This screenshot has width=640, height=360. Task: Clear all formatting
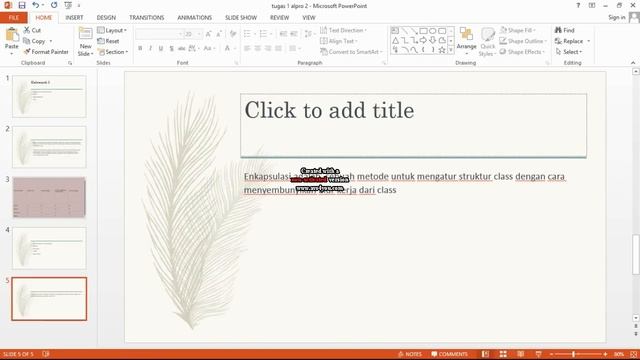[233, 34]
